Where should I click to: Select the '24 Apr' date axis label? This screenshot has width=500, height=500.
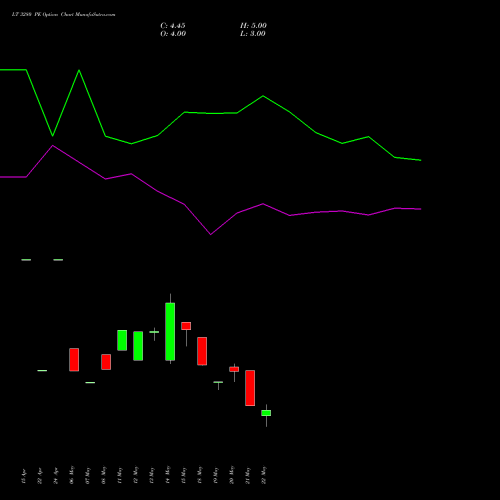coord(56,476)
